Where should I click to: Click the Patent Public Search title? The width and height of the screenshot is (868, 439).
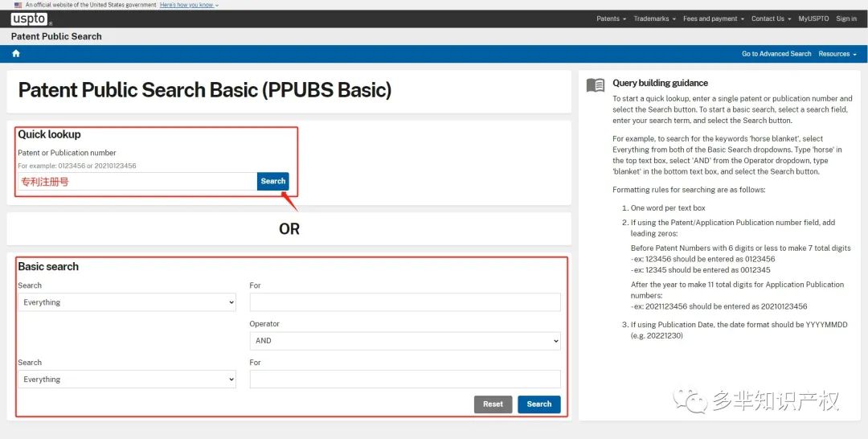[56, 36]
